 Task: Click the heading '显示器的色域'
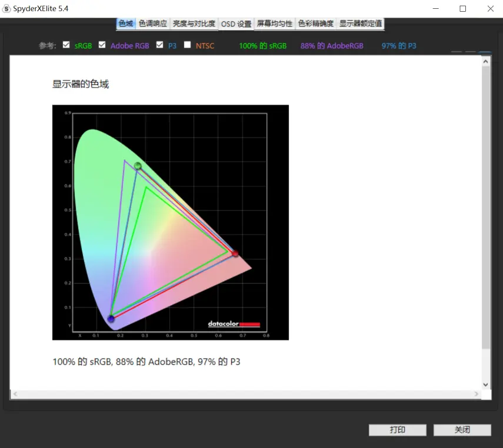81,84
